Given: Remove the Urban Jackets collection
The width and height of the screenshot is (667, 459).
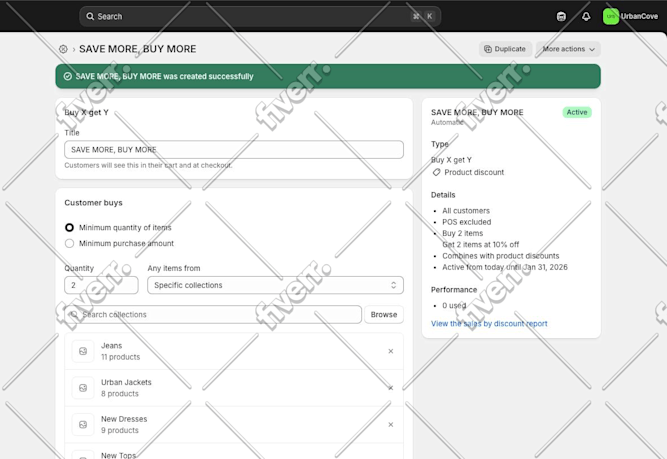Looking at the screenshot, I should tap(391, 388).
